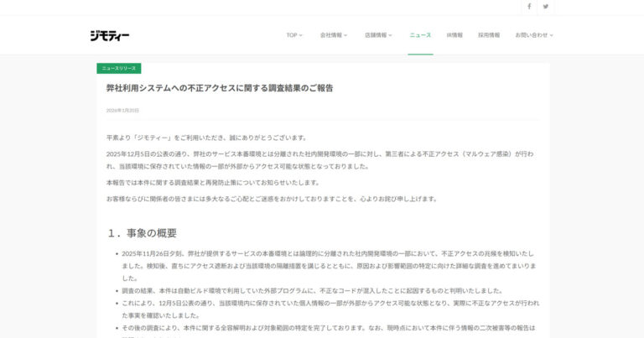Click the green ニュースリリース category tag

point(118,68)
